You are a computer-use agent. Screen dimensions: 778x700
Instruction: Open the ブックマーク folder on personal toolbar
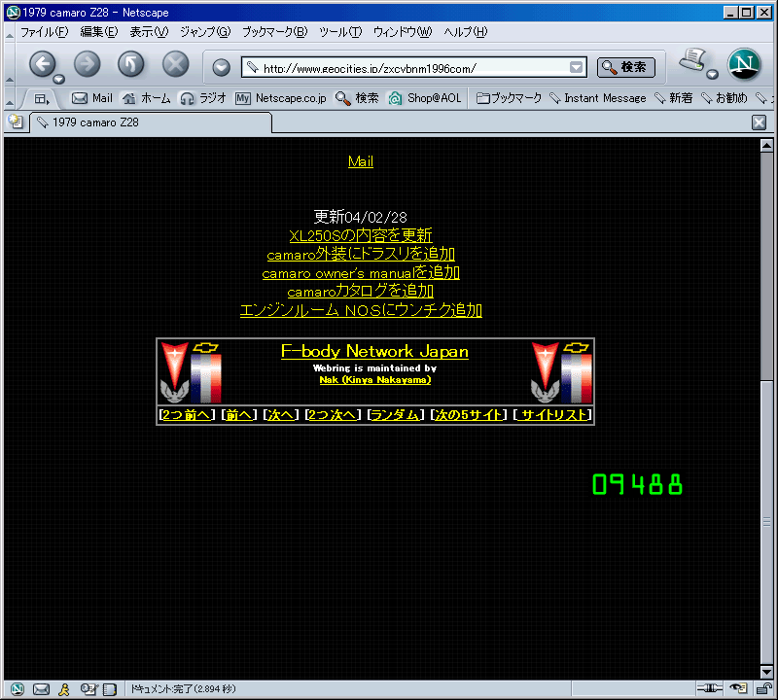(509, 98)
